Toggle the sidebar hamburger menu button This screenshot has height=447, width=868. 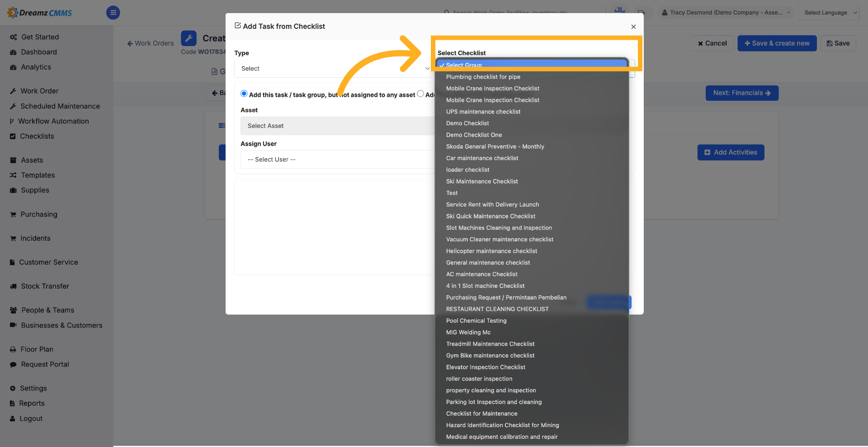[x=113, y=13]
